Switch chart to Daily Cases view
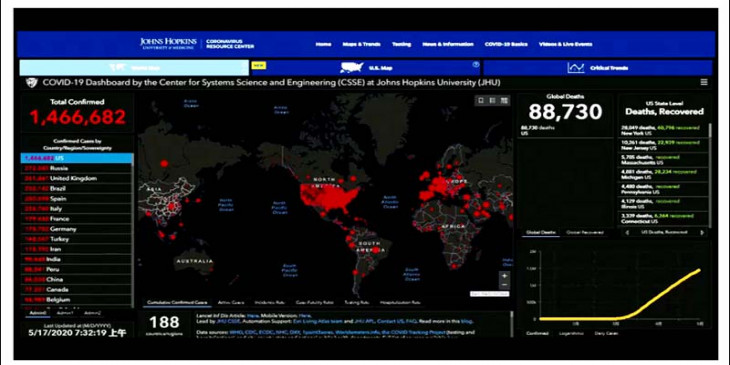730x365 pixels. [606, 333]
